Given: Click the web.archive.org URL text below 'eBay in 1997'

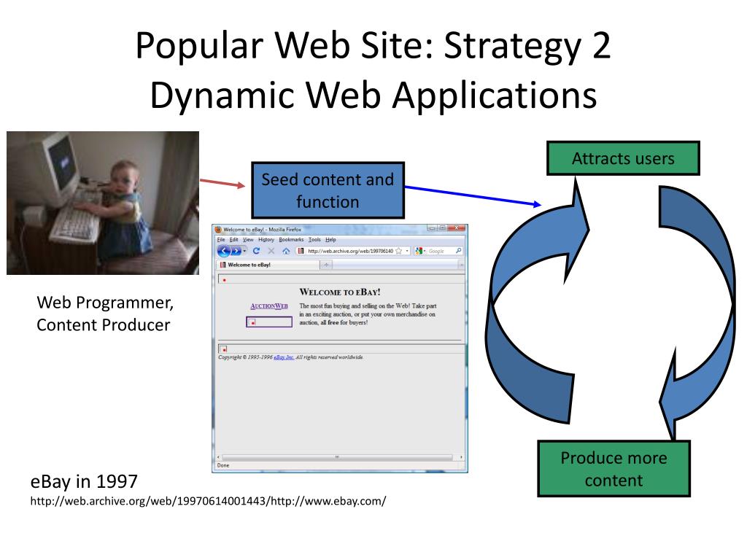Looking at the screenshot, I should [208, 501].
